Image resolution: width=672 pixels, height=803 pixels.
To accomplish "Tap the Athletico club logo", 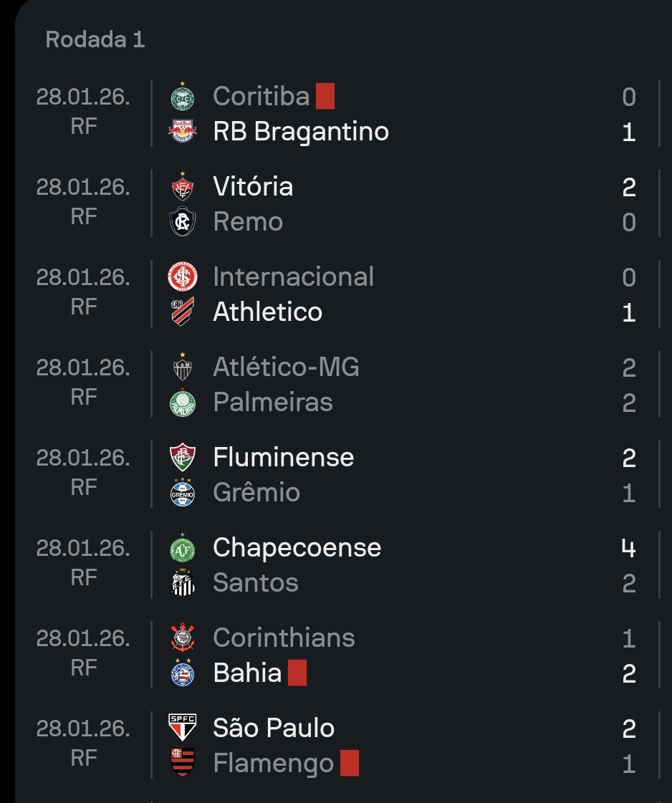I will (x=183, y=312).
